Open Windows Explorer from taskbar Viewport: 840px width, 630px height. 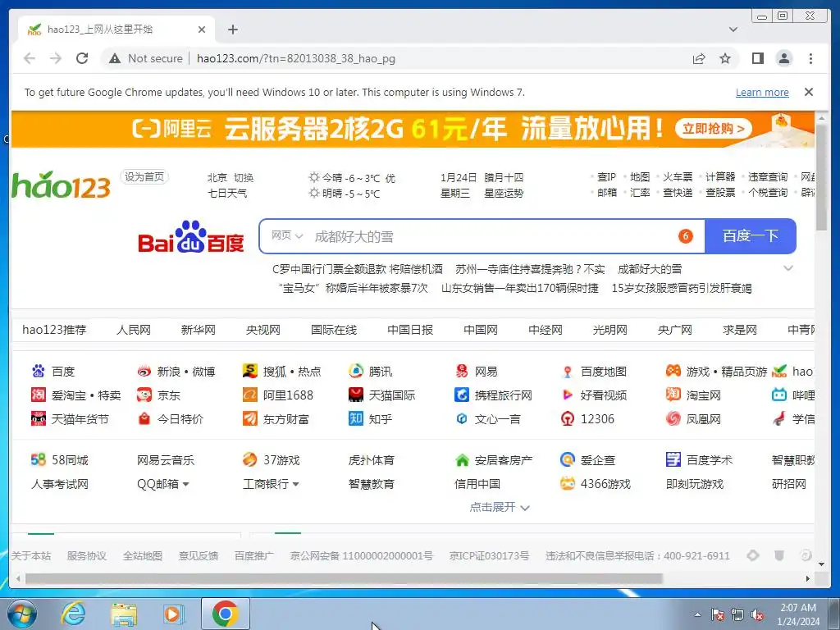124,614
